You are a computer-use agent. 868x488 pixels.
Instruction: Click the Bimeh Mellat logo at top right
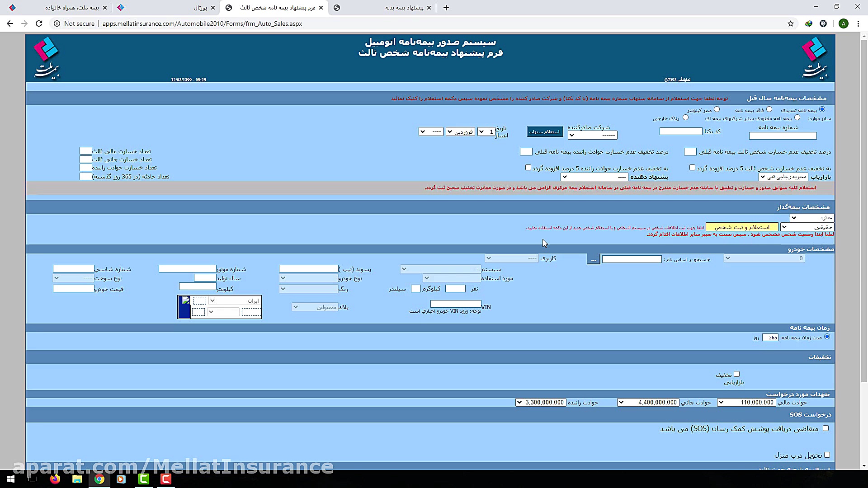814,58
